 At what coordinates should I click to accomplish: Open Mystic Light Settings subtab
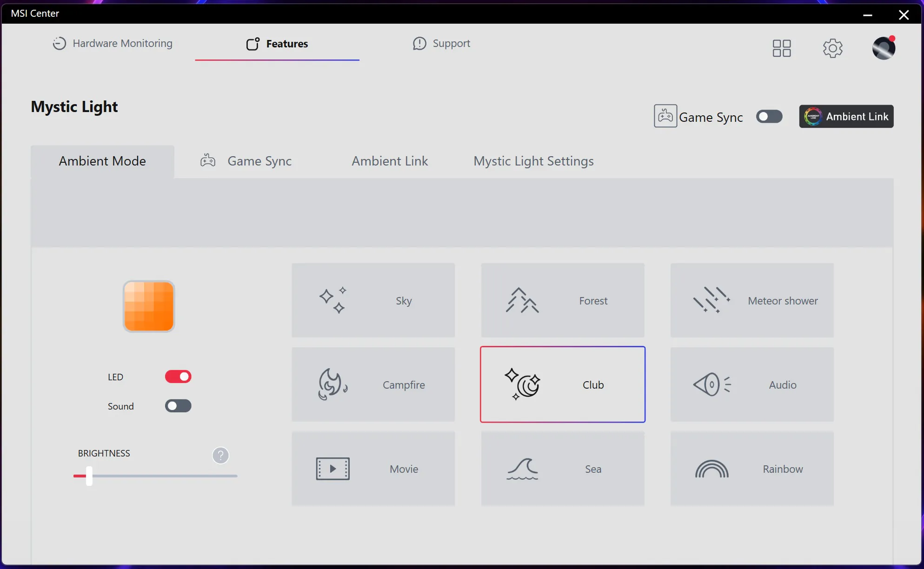tap(533, 161)
